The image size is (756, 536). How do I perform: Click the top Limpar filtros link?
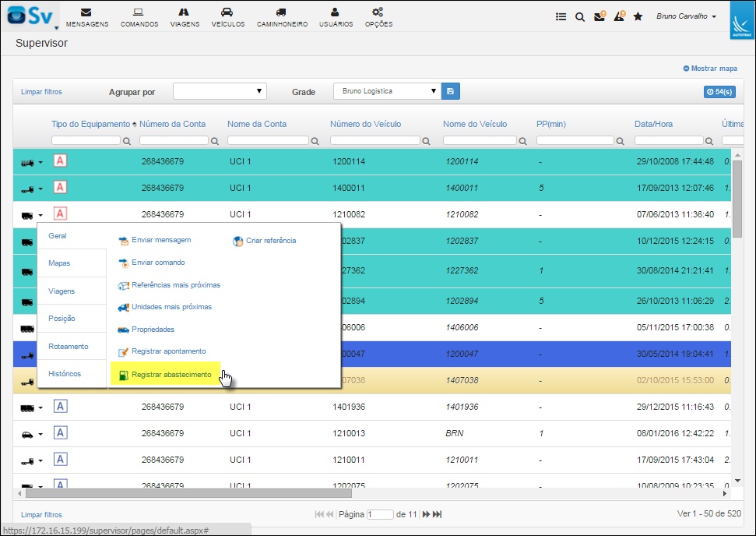point(41,92)
